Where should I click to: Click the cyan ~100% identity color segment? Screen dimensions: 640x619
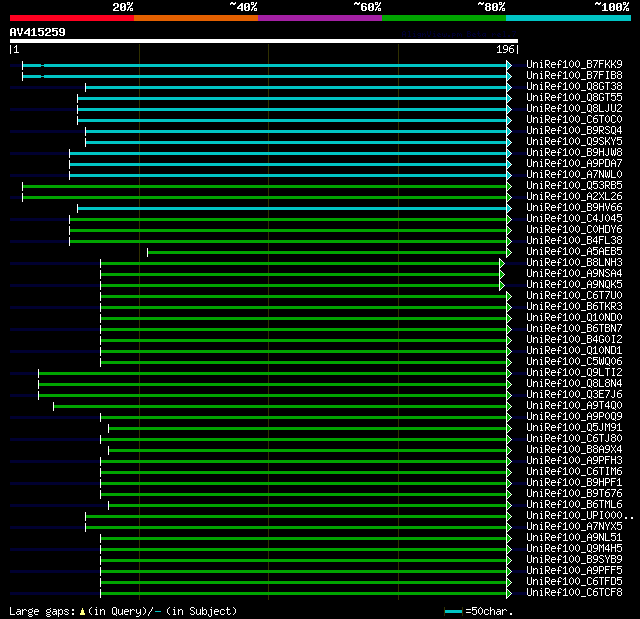[568, 18]
